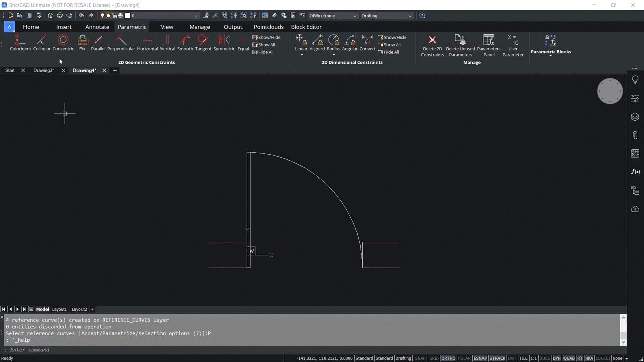This screenshot has height=362, width=644.
Task: Select the Collinear constraint tool
Action: pos(42,43)
